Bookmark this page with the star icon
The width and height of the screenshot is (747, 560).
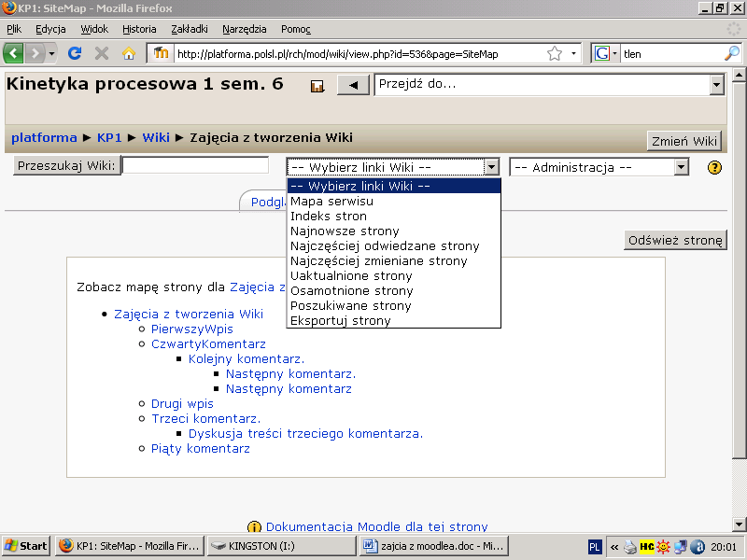555,53
